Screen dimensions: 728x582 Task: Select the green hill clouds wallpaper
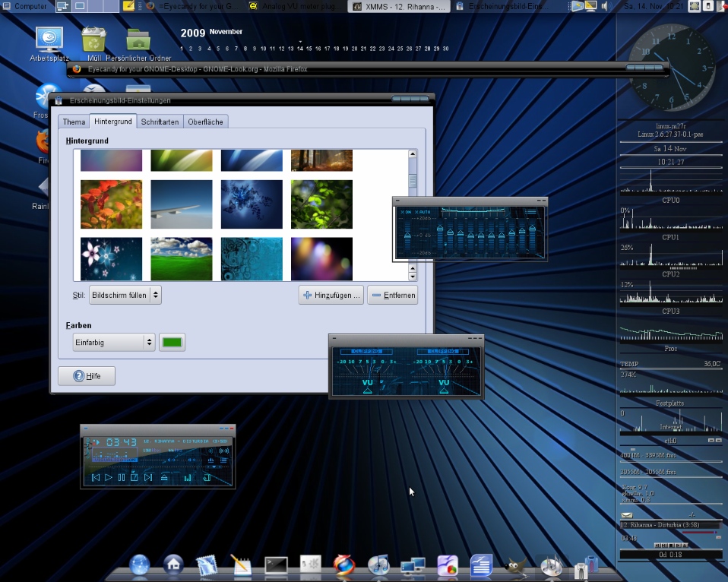[182, 259]
